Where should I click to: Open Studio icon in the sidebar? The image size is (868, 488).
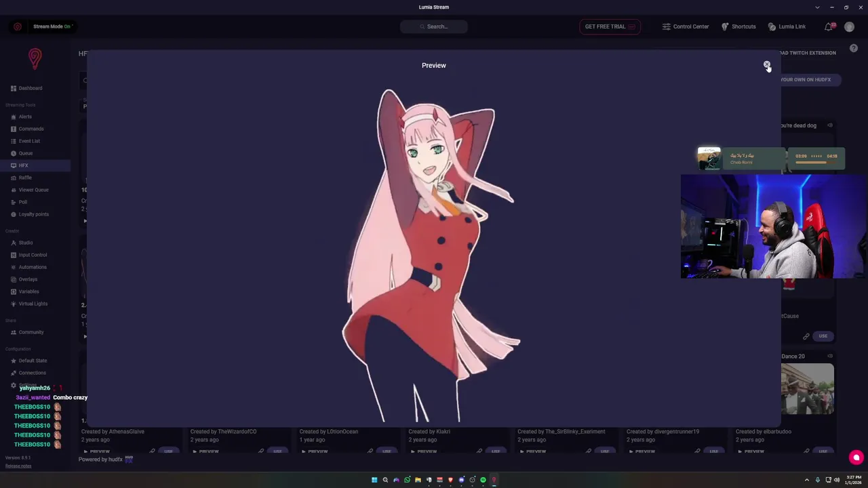14,243
